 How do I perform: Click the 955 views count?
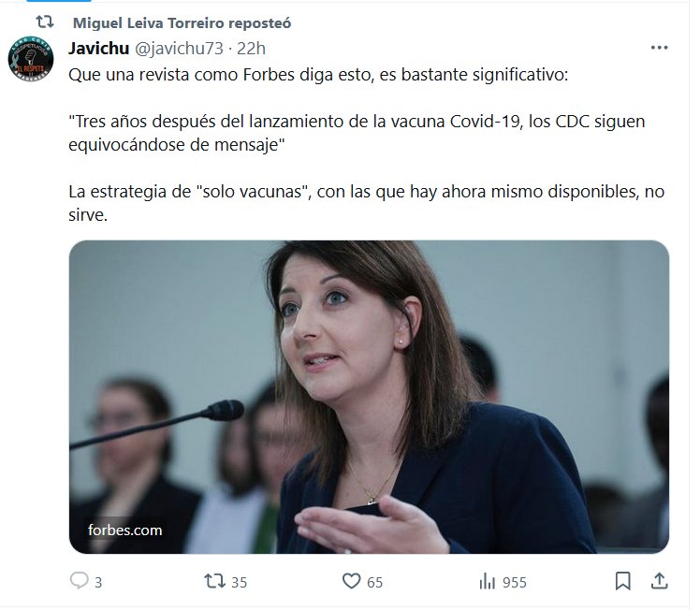pos(515,582)
